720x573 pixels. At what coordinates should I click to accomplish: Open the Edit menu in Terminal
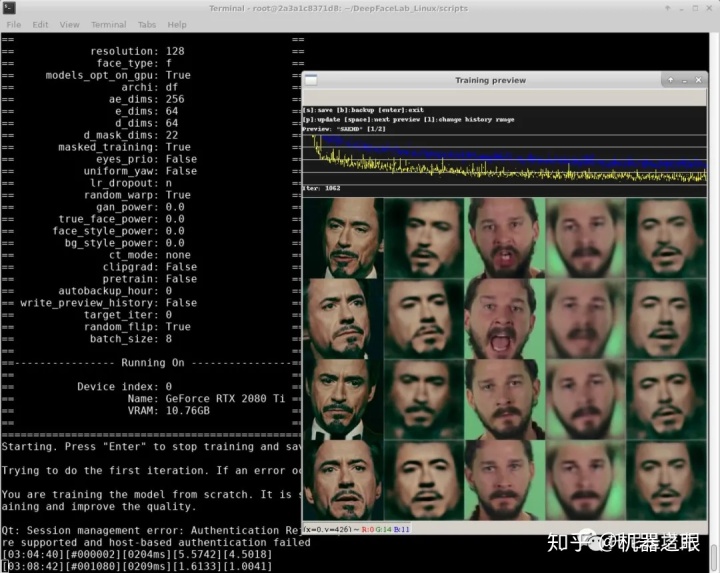40,24
